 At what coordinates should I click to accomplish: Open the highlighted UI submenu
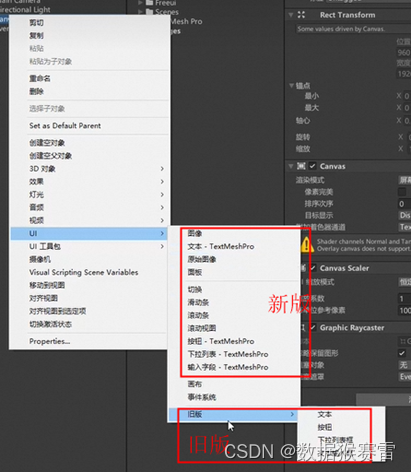click(x=89, y=234)
